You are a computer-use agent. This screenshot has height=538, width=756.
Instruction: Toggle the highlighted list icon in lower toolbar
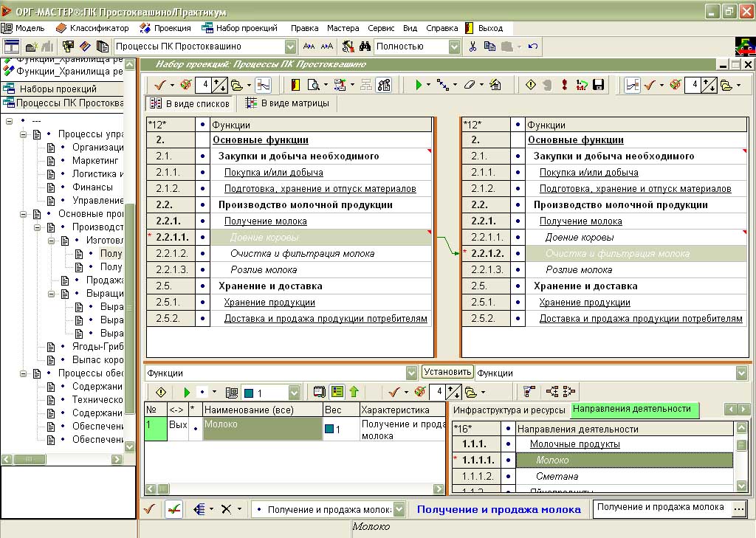(x=337, y=392)
